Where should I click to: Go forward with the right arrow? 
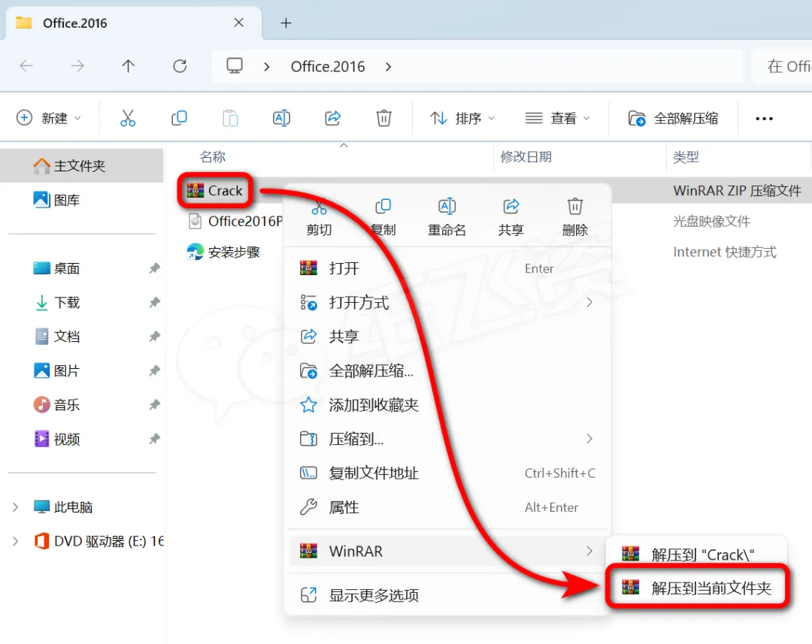pos(77,65)
